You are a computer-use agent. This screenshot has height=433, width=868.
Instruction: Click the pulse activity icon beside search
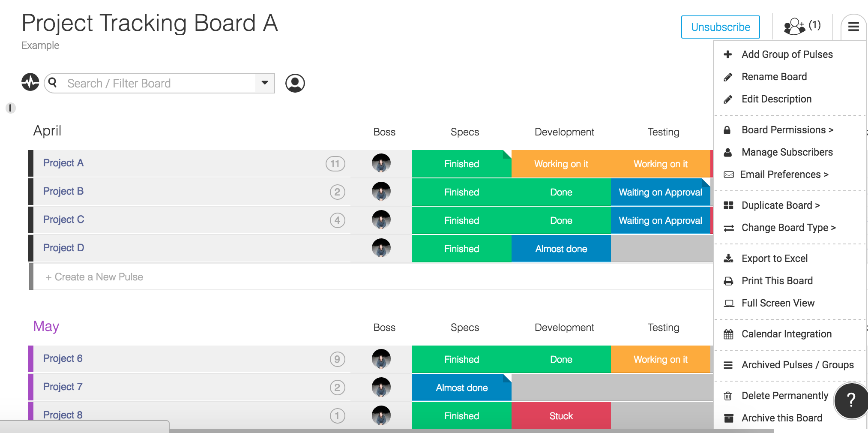pyautogui.click(x=30, y=82)
